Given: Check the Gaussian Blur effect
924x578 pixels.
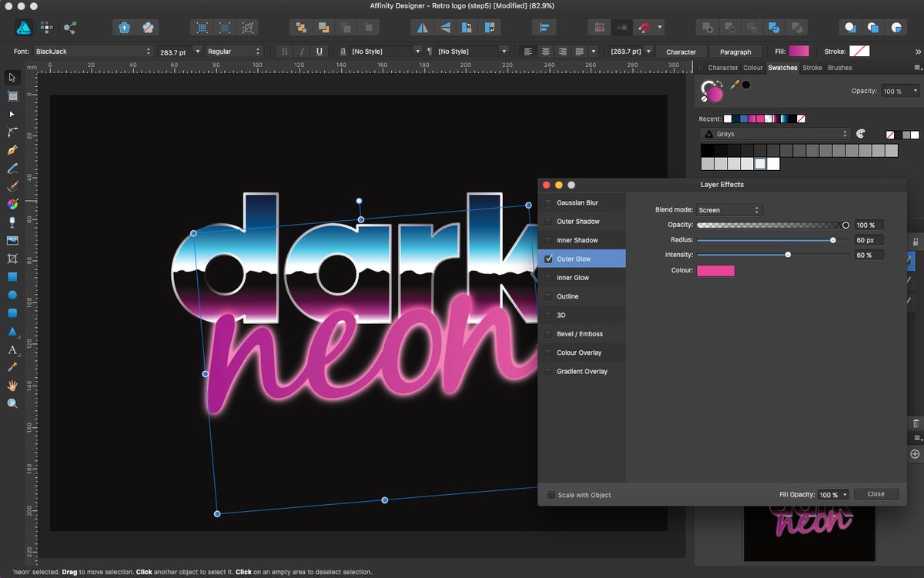Looking at the screenshot, I should 548,202.
